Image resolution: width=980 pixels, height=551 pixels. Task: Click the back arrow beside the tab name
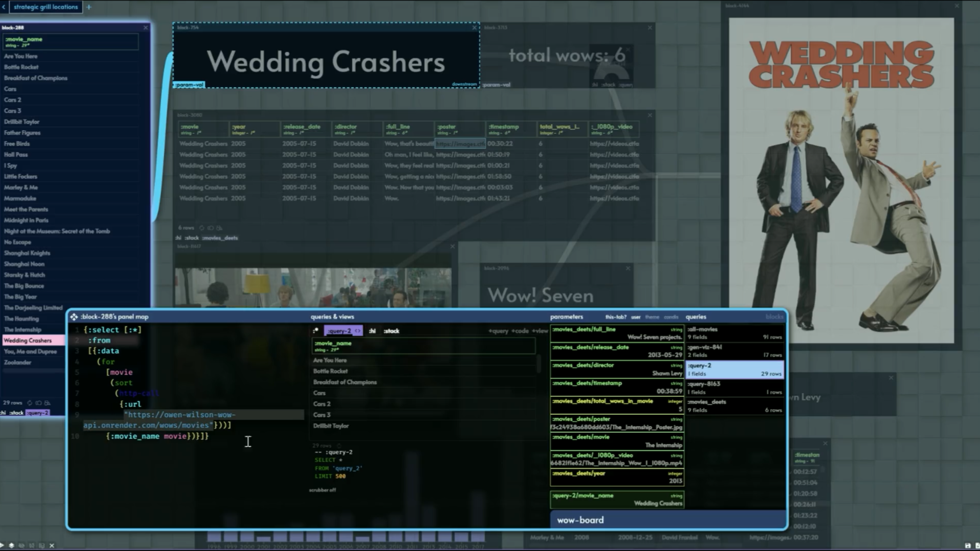click(x=3, y=7)
